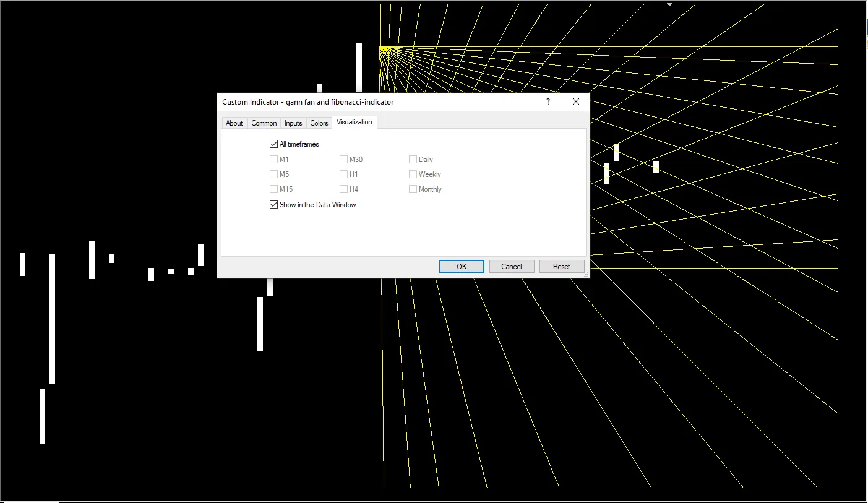The image size is (868, 503).
Task: Tick the M1 timeframe checkbox
Action: tap(274, 160)
